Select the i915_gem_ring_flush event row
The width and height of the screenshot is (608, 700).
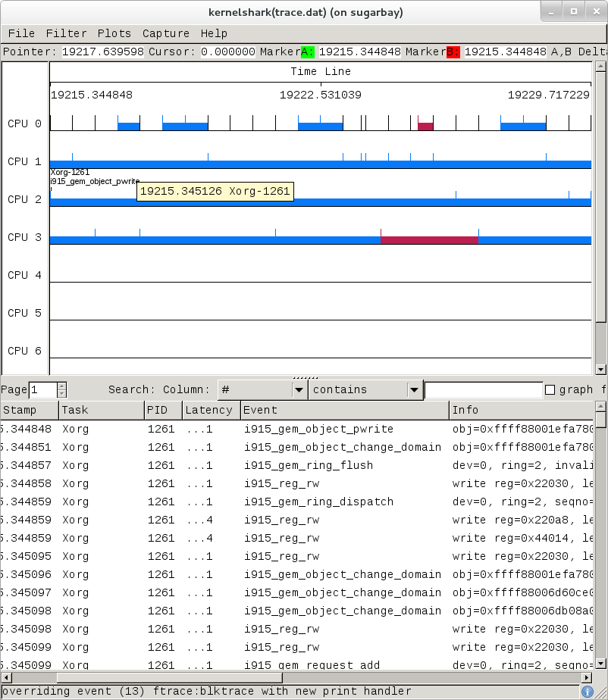click(303, 465)
